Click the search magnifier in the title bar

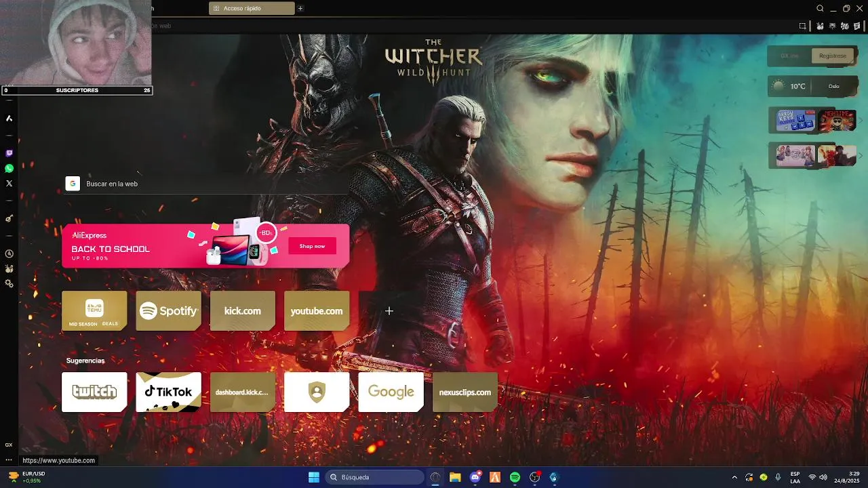820,8
